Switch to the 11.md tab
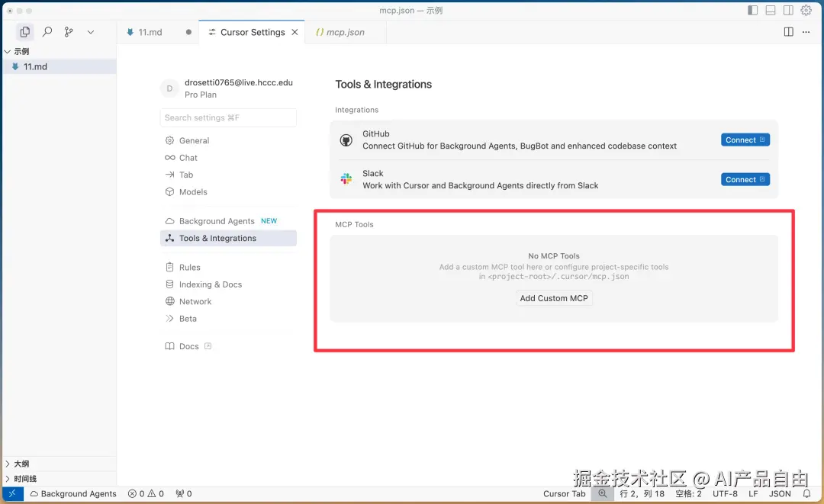This screenshot has height=504, width=824. coord(150,32)
